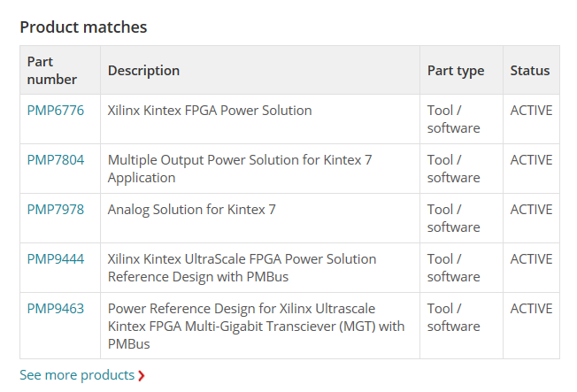The height and width of the screenshot is (392, 577).
Task: Open the PMP9463 part number link
Action: [x=56, y=309]
